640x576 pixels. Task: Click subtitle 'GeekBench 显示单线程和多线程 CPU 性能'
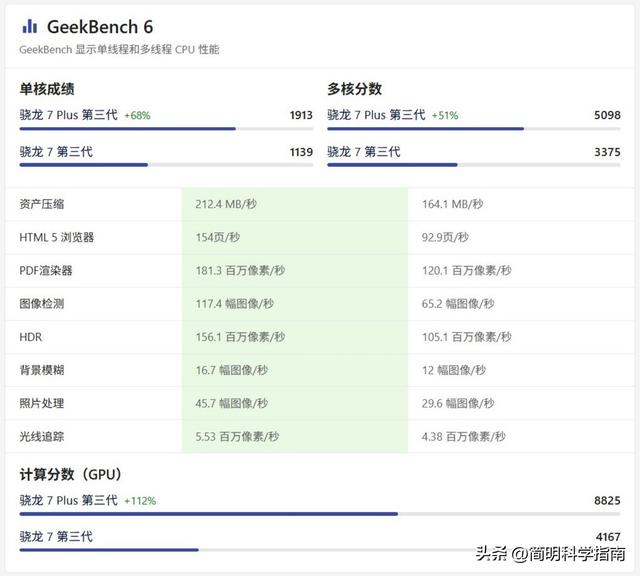pyautogui.click(x=120, y=50)
